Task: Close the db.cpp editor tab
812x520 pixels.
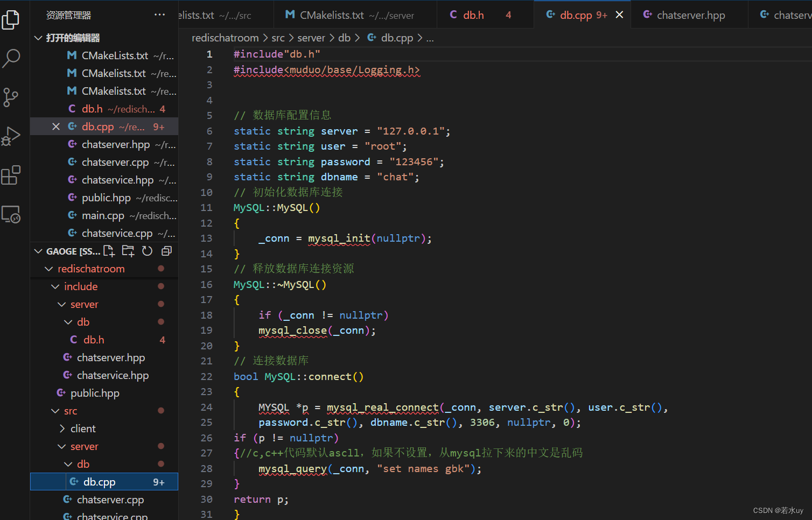Action: (x=619, y=15)
